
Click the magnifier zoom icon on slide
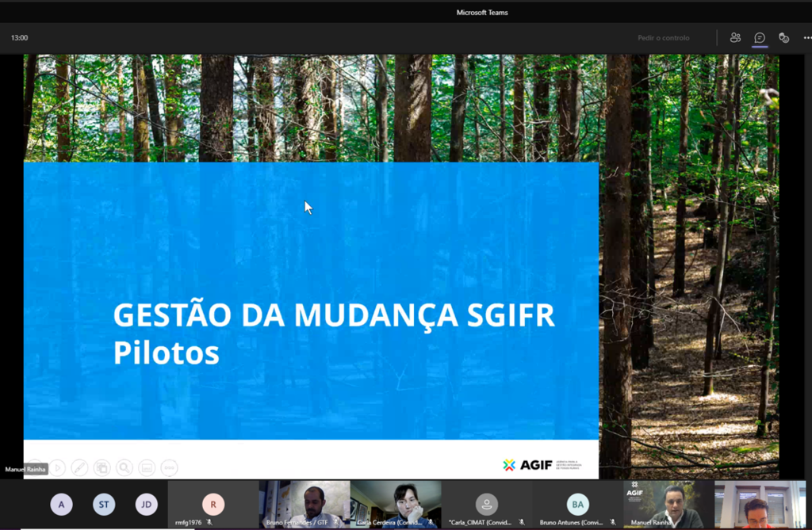(124, 468)
